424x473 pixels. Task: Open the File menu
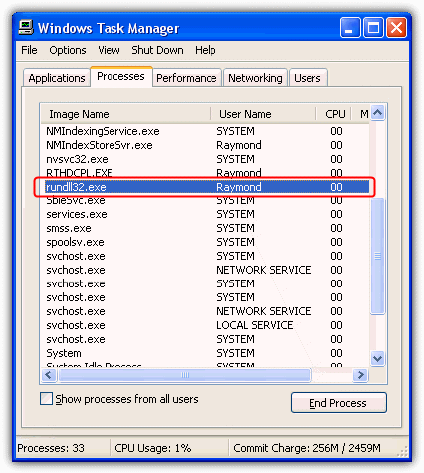pos(29,50)
